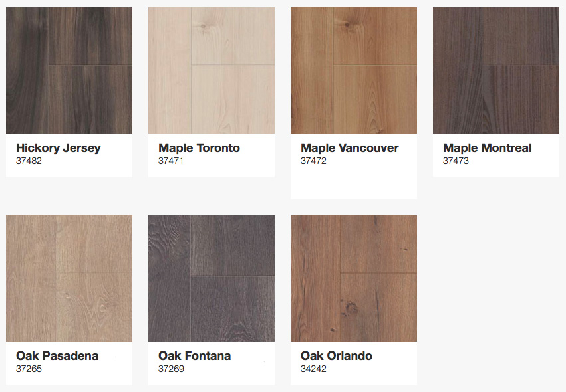The width and height of the screenshot is (566, 392).
Task: Click the Maple Montreal product title
Action: click(488, 148)
